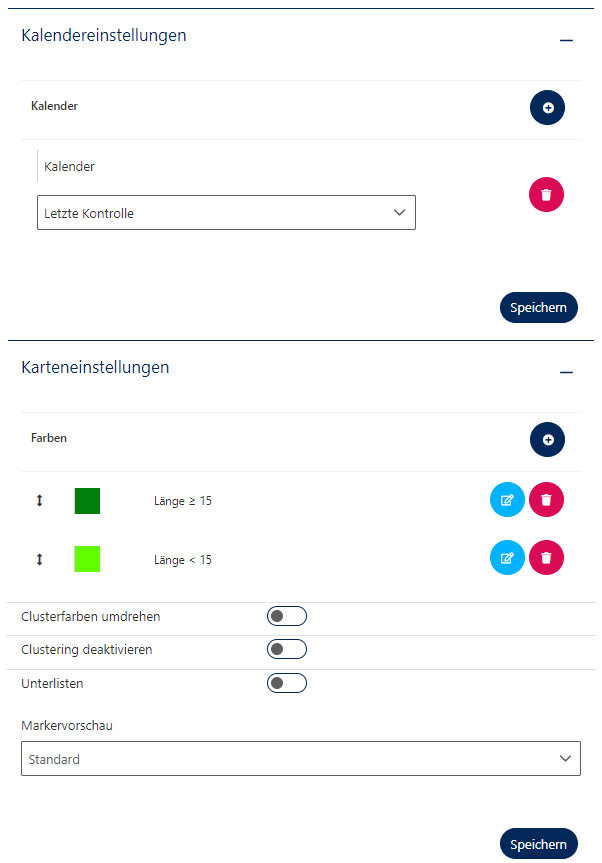Screen dimensions: 602x863
Task: Open the Letzte Kontrolle calendar dropdown
Action: point(226,212)
